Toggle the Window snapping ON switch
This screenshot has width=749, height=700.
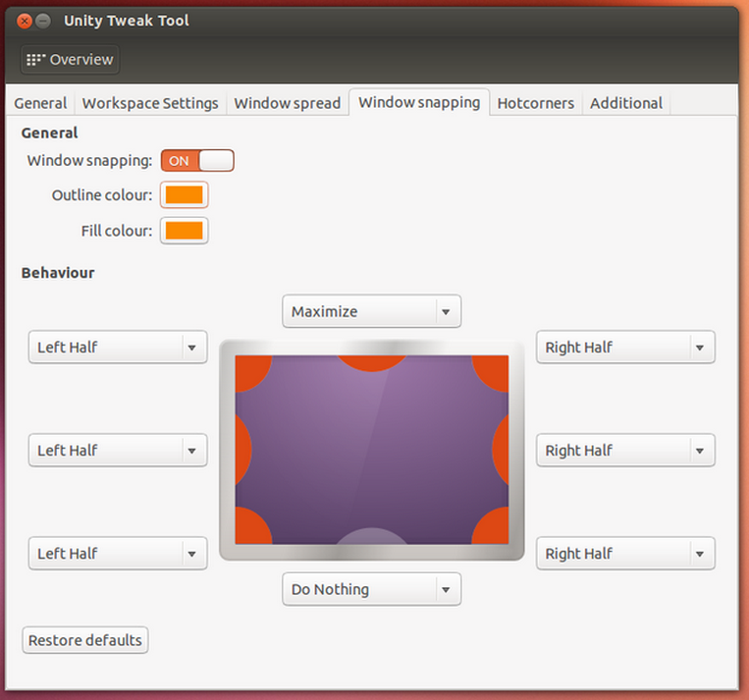(x=197, y=161)
